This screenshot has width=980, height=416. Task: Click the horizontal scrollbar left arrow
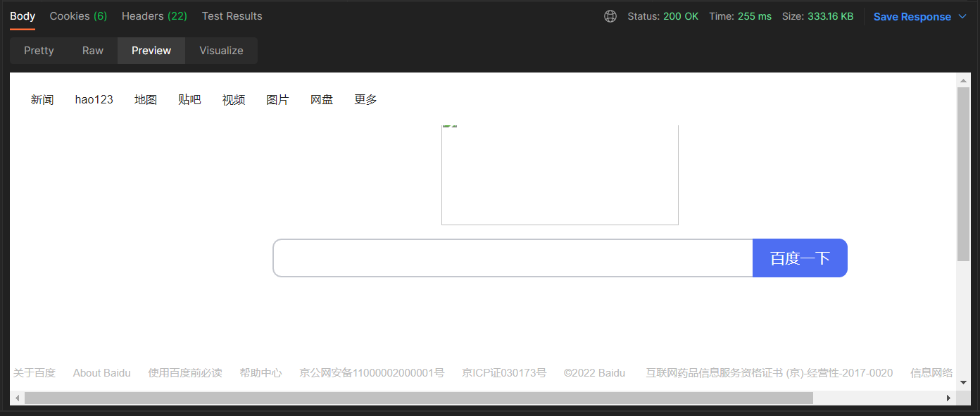17,398
